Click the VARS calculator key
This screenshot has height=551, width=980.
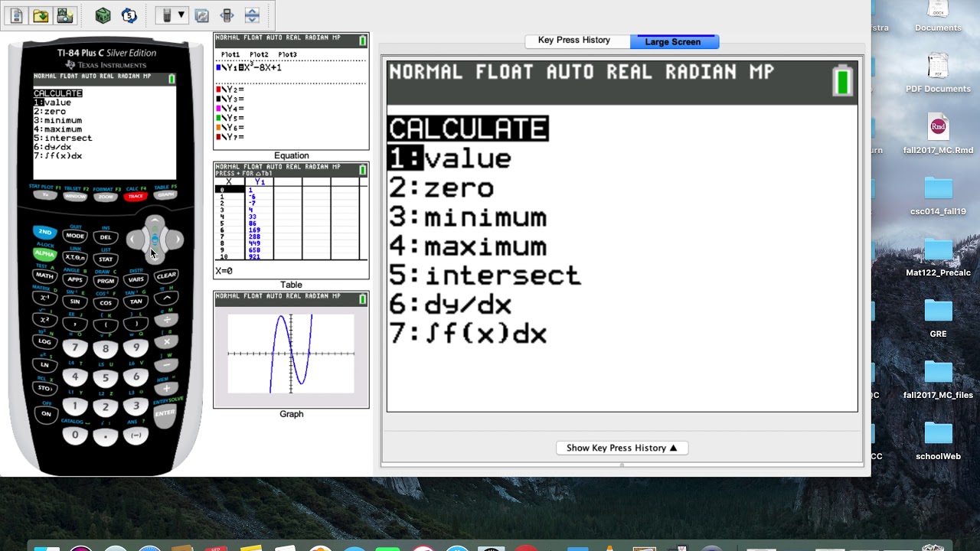[x=136, y=279]
